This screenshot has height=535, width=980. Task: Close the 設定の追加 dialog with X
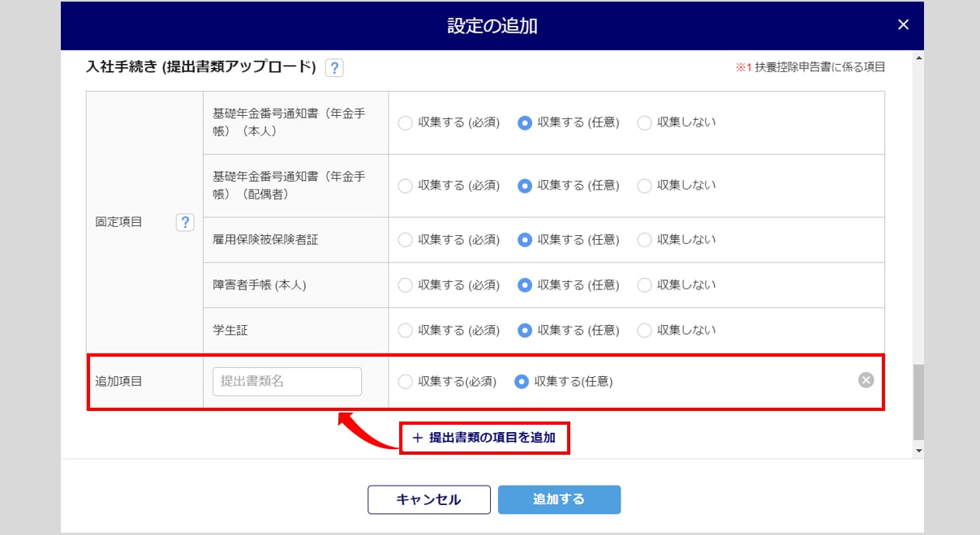[903, 25]
